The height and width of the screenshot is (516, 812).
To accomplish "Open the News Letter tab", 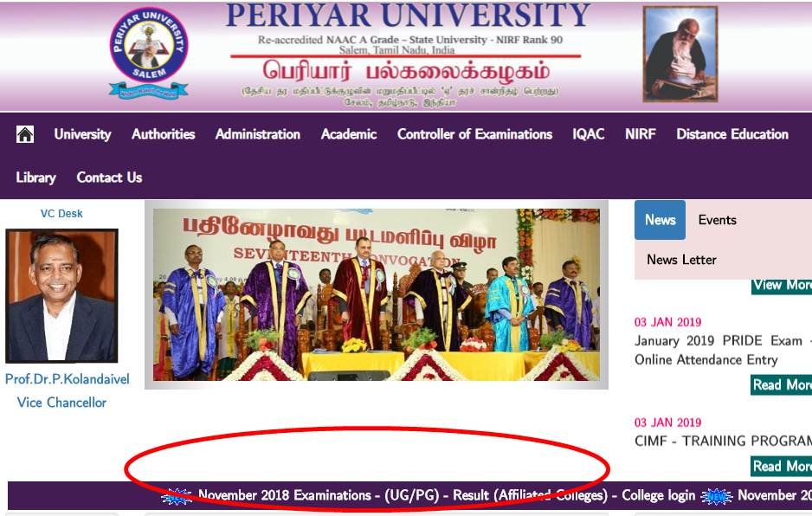I will [x=681, y=260].
